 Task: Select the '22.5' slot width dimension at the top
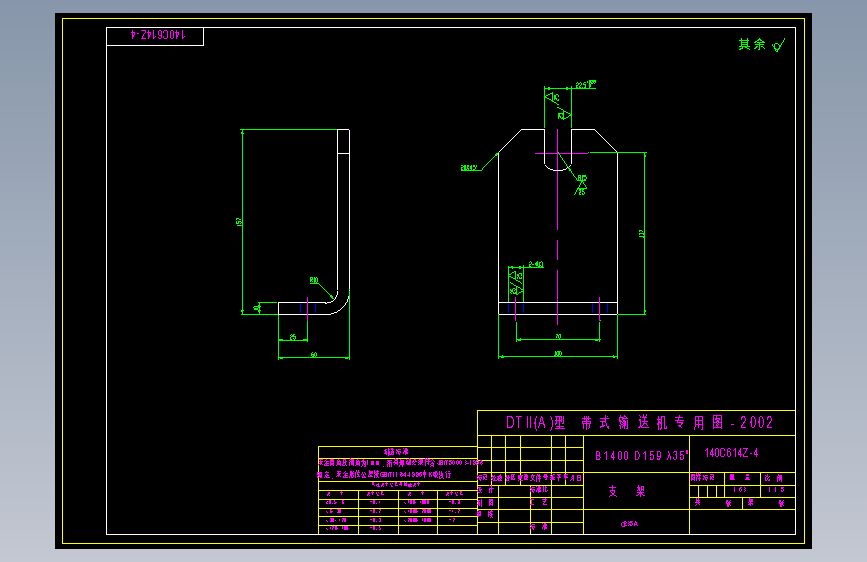pyautogui.click(x=586, y=85)
